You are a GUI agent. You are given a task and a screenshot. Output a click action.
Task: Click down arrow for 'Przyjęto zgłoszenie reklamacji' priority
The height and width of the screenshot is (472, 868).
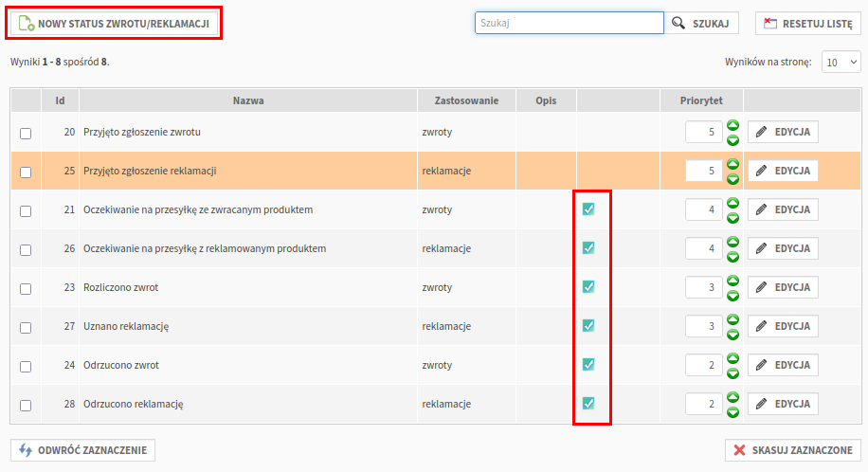point(732,179)
